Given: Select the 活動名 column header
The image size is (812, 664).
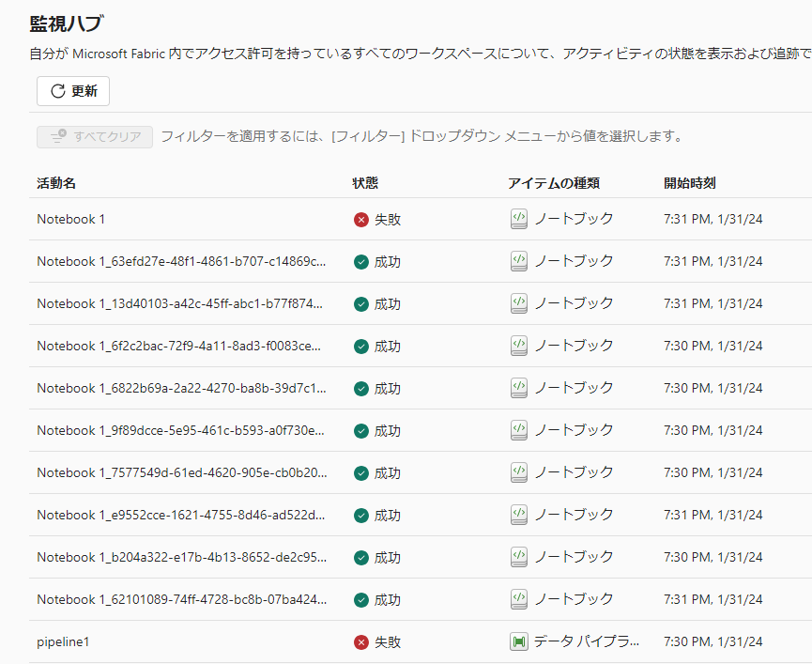Looking at the screenshot, I should (x=56, y=183).
